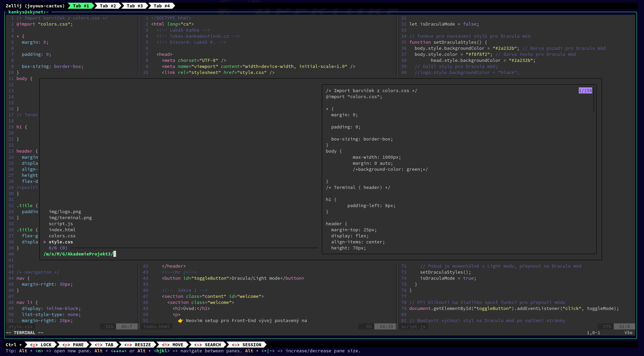
Task: Select index.html in the finder results
Action: (62, 230)
